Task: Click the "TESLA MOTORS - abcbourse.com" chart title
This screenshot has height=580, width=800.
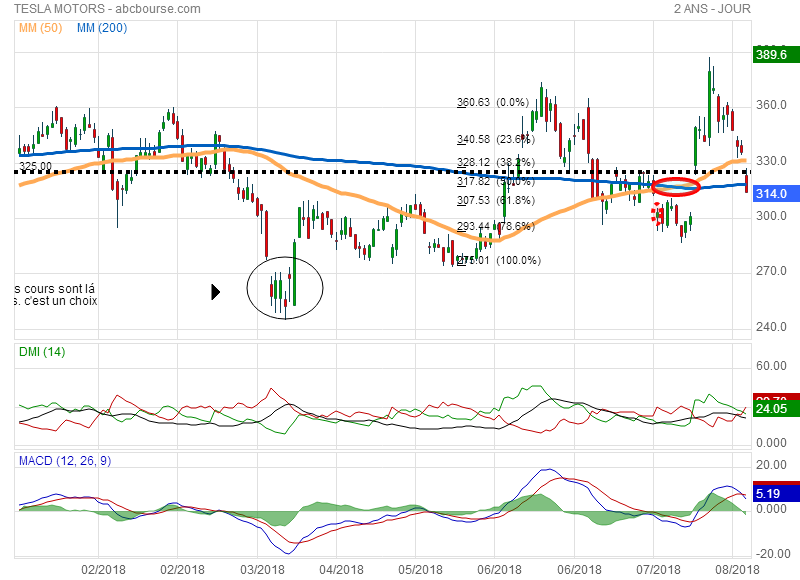Action: pos(107,9)
